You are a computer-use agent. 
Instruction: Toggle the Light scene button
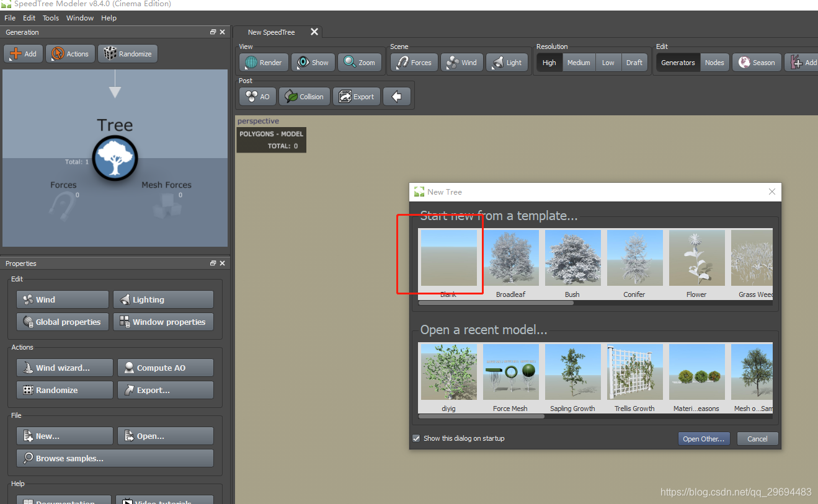pos(507,63)
